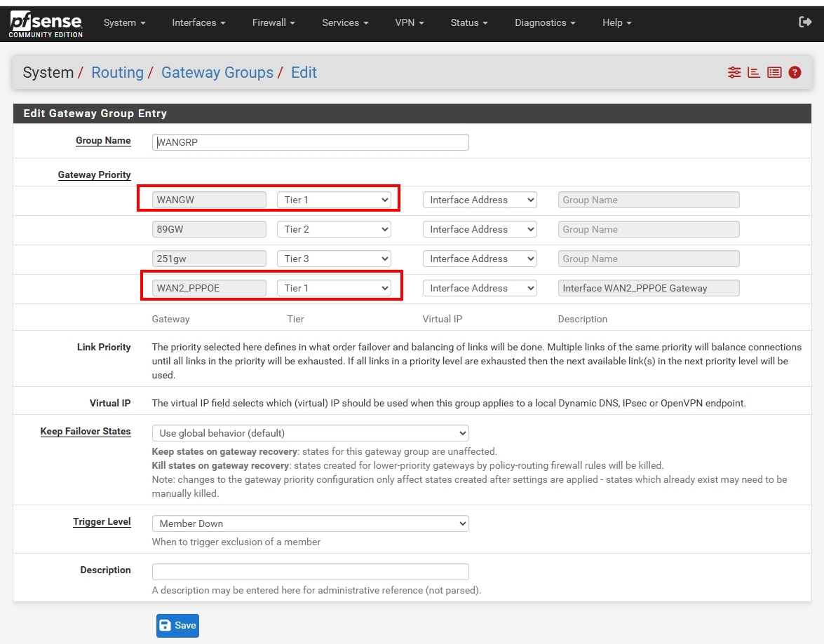This screenshot has height=644, width=824.
Task: Click the pfSense logo
Action: tap(46, 24)
